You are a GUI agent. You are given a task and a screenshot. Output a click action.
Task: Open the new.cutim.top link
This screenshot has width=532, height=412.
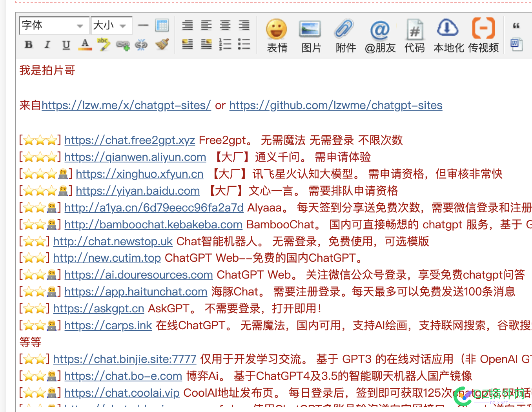(107, 258)
